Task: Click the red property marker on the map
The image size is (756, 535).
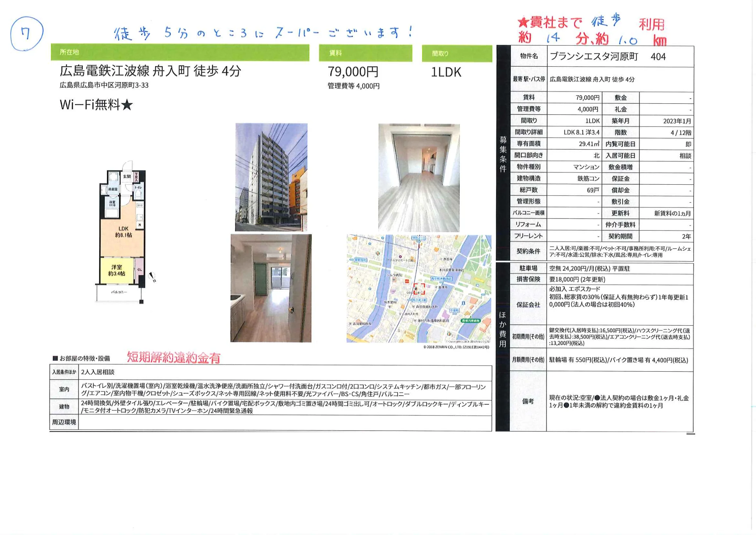Action: pyautogui.click(x=419, y=288)
